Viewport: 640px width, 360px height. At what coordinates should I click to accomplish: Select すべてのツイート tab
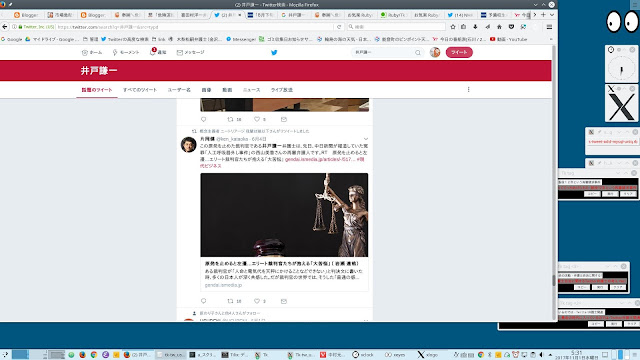click(140, 90)
